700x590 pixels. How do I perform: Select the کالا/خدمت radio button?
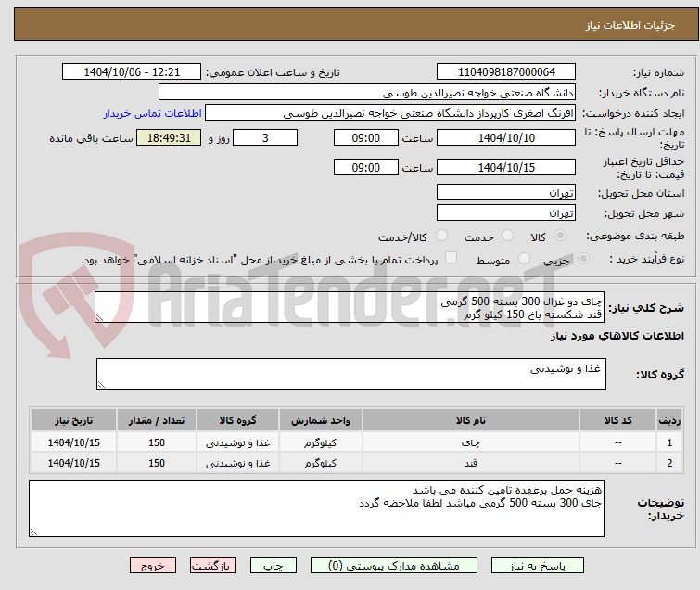coord(441,236)
